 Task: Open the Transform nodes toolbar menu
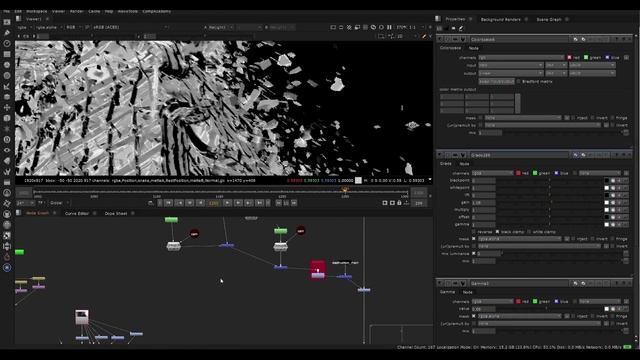coord(7,107)
